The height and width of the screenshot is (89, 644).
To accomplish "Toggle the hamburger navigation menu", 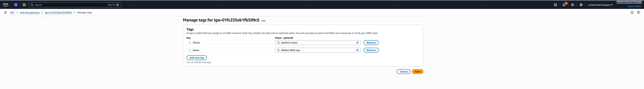I will point(5,12).
